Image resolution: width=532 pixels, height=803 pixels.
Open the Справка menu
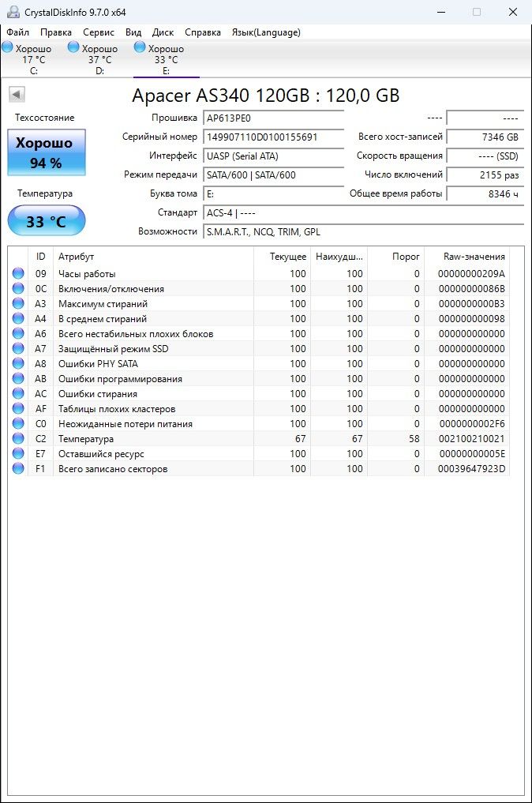(x=203, y=32)
